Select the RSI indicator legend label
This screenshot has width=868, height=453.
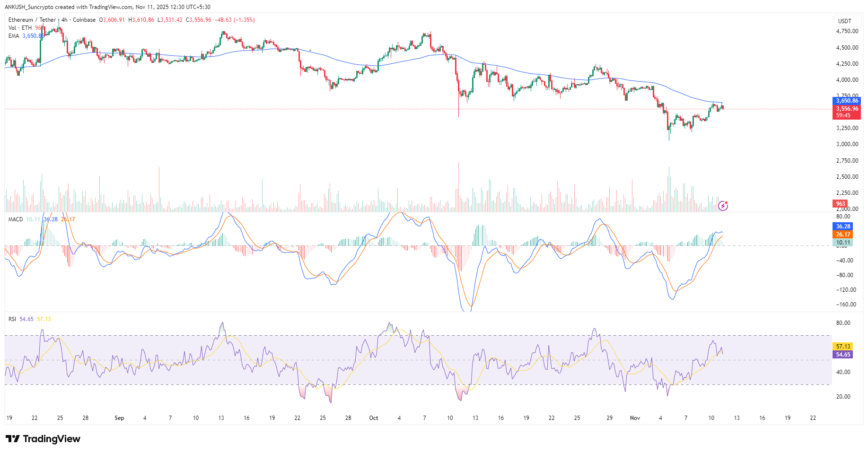coord(12,319)
